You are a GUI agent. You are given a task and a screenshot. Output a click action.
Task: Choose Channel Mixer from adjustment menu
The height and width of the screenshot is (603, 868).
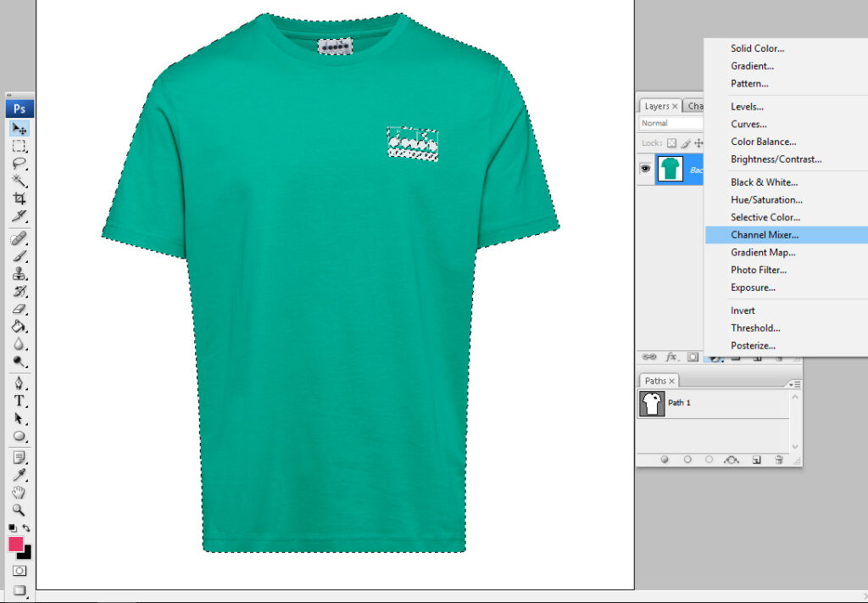click(765, 235)
